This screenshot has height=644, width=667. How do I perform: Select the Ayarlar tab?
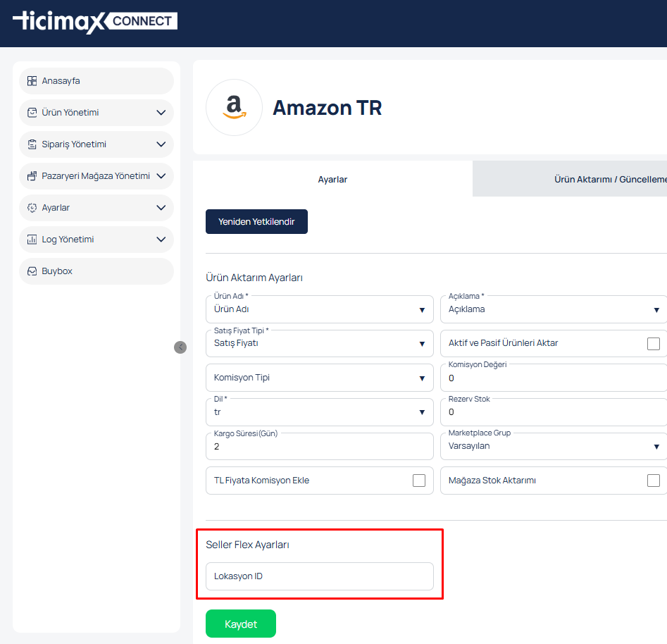tap(332, 179)
